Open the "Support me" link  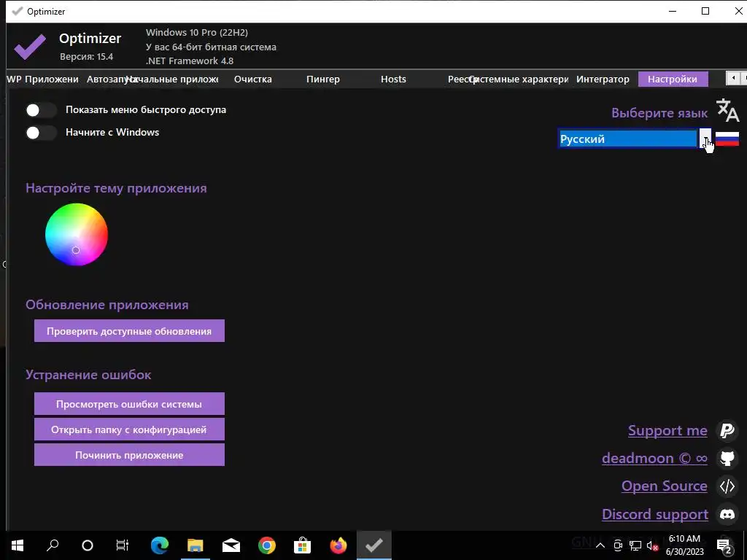pos(667,430)
